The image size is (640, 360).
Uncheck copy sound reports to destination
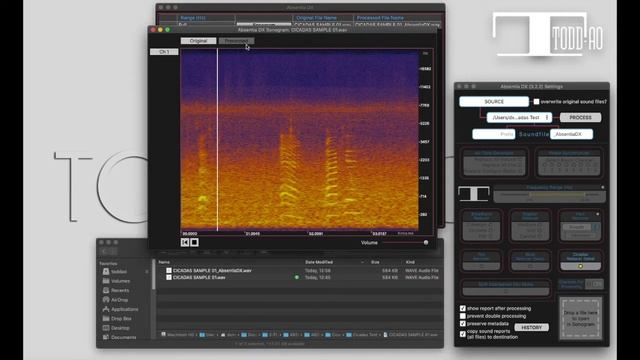[x=462, y=334]
